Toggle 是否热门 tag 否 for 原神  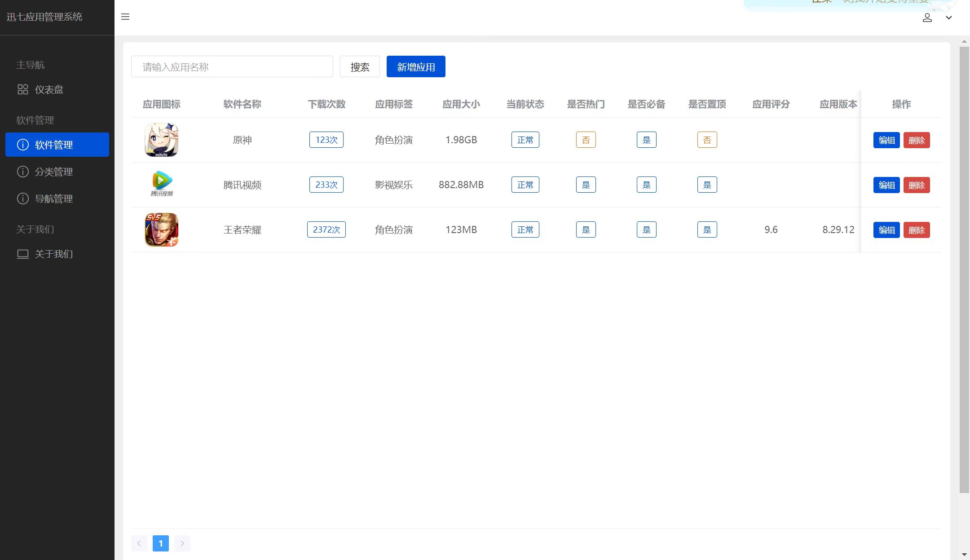[586, 140]
